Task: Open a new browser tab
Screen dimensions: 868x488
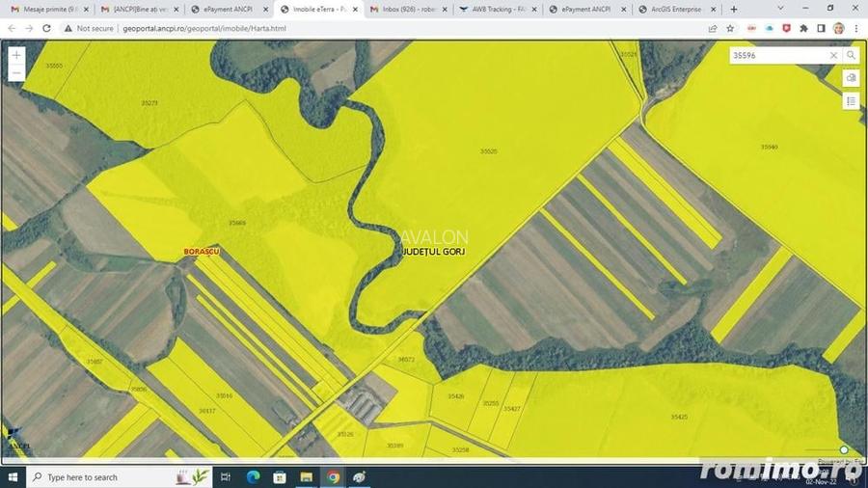Action: [x=734, y=10]
